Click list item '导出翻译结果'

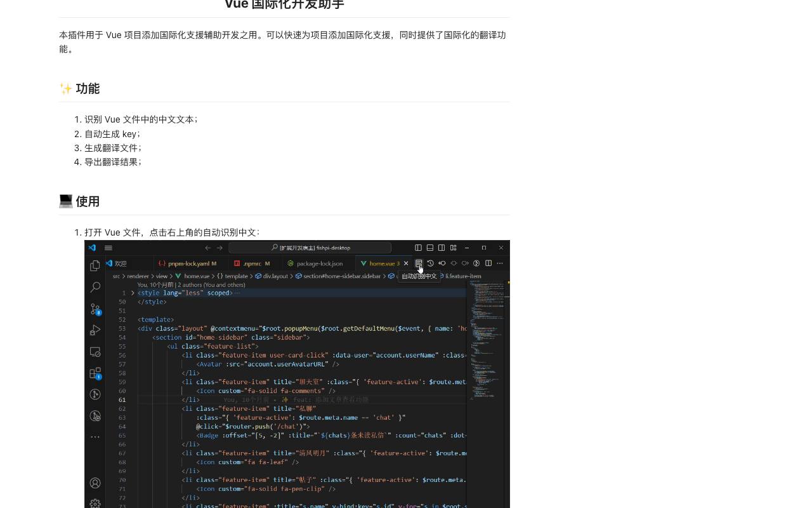(x=113, y=162)
